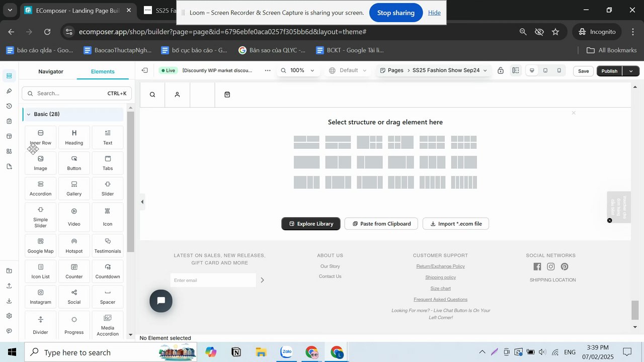Choose the Text element

108,137
